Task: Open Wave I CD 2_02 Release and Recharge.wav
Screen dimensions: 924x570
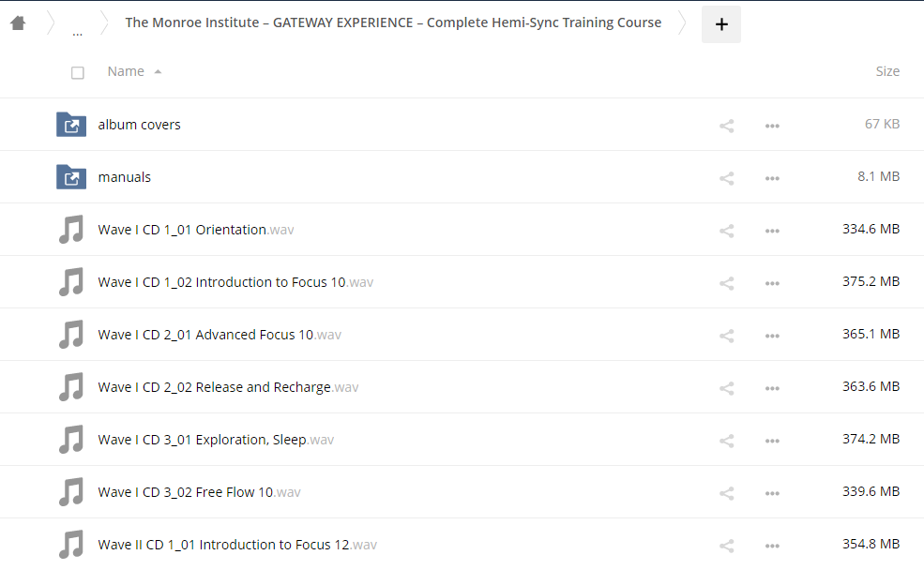Action: point(228,387)
